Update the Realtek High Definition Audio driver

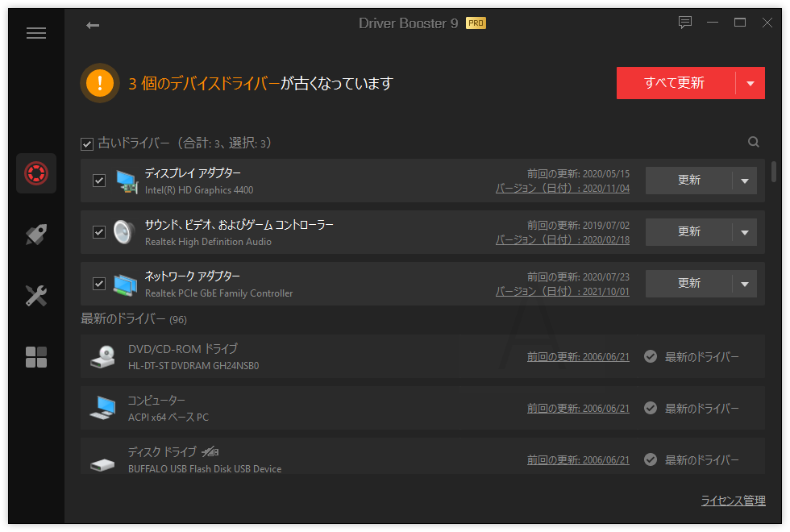pos(688,232)
